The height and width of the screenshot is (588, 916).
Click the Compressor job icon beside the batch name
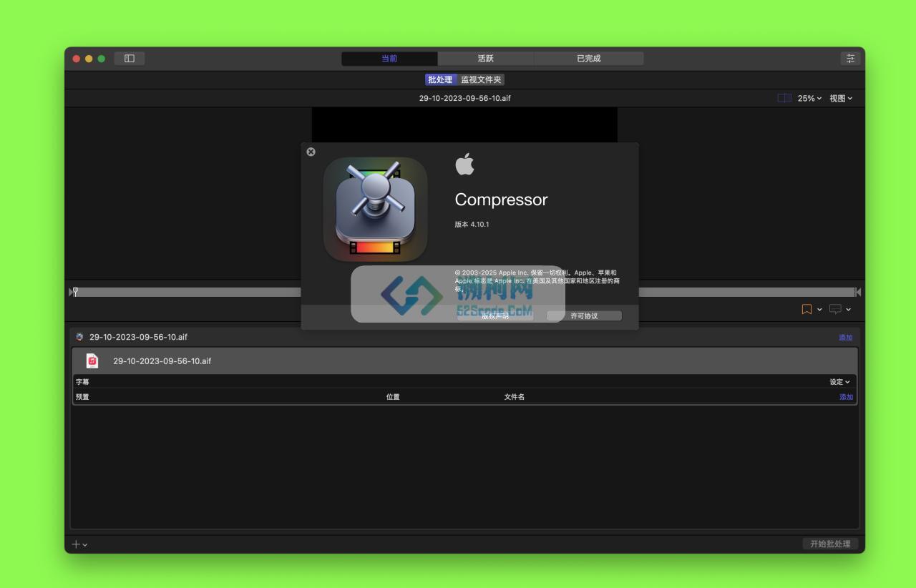click(79, 337)
